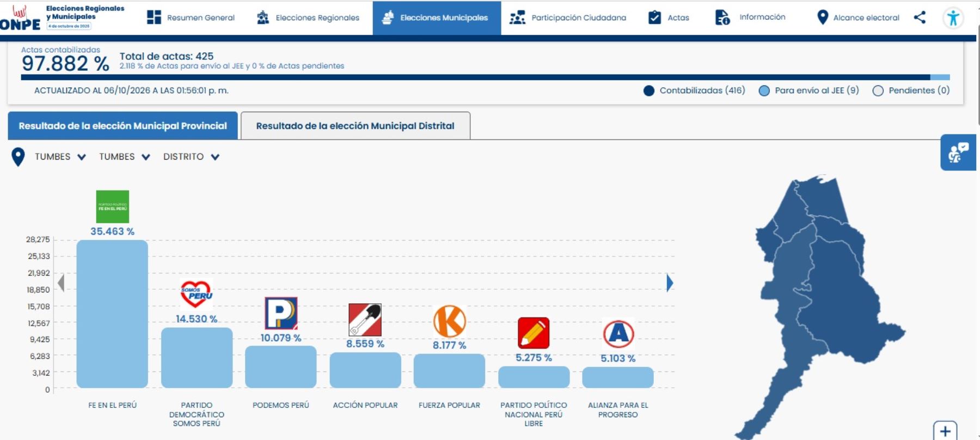The height and width of the screenshot is (440, 980).
Task: Click the Podemos Perú bar
Action: coord(281,367)
